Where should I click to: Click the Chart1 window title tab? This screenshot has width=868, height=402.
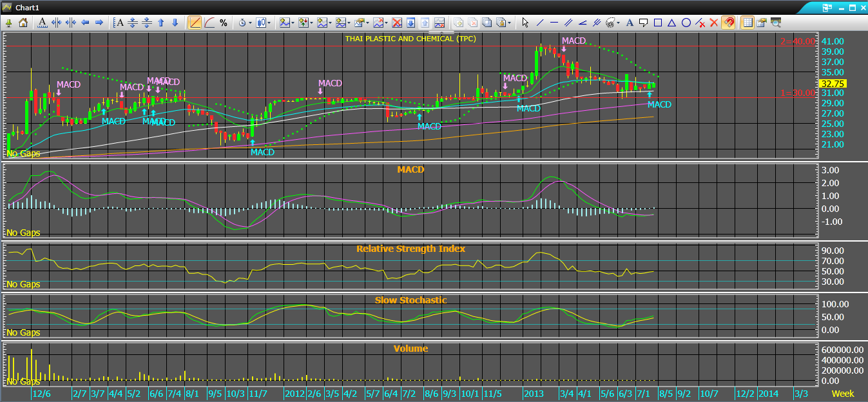point(28,7)
